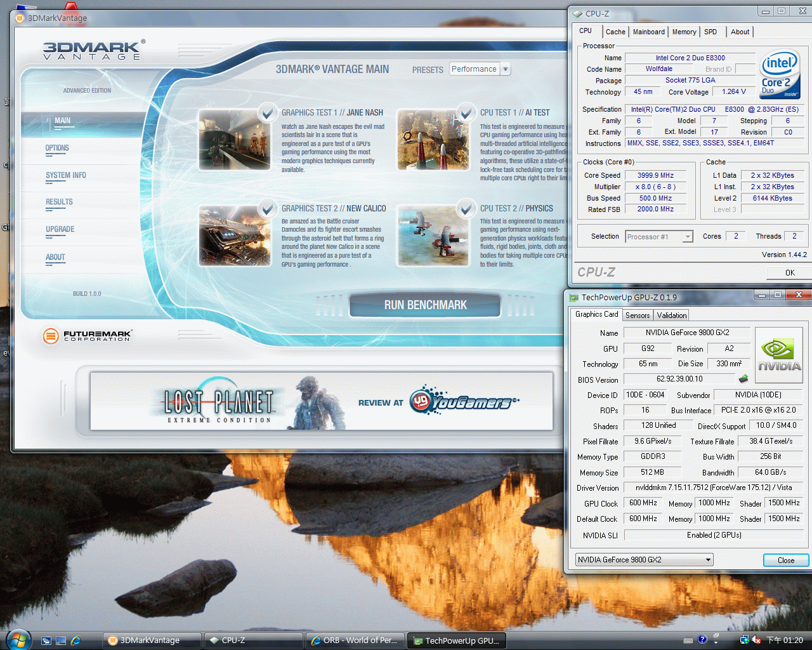The width and height of the screenshot is (812, 650).
Task: Switch to CPU-Z taskbar button
Action: tap(254, 640)
